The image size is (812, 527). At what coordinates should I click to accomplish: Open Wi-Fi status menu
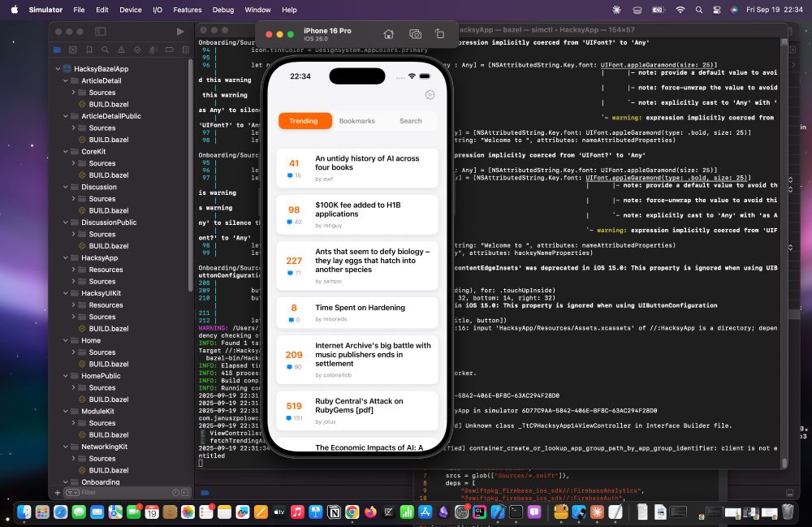coord(680,10)
